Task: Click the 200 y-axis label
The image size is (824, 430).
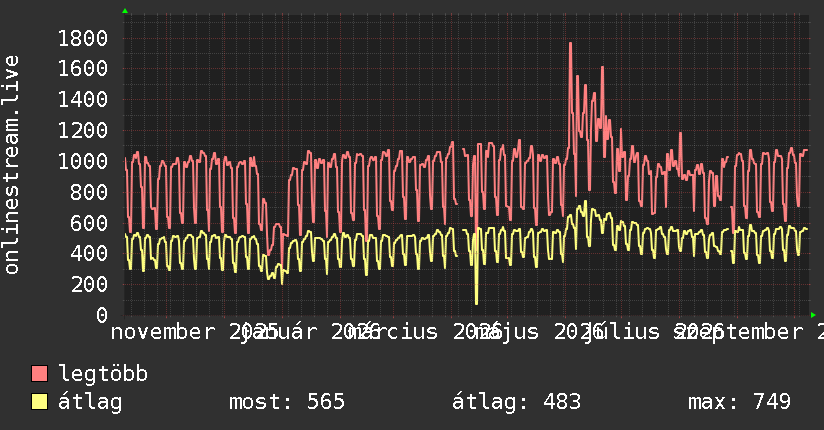Action: click(89, 284)
